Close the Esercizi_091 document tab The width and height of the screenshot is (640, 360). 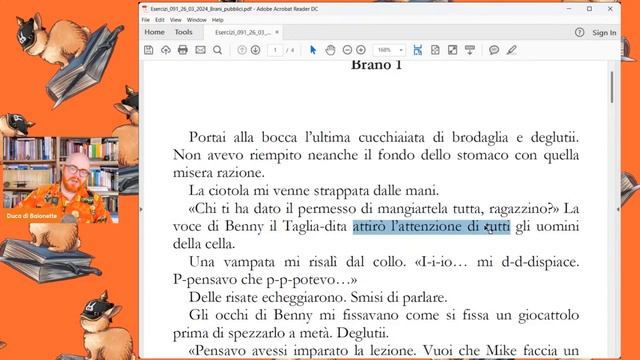(x=277, y=32)
